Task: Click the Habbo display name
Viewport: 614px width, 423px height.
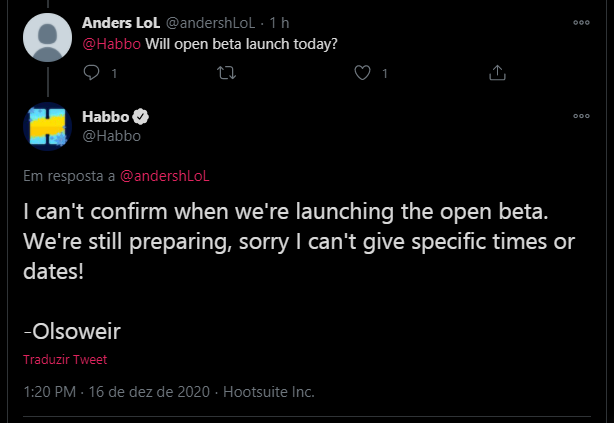Action: 106,117
